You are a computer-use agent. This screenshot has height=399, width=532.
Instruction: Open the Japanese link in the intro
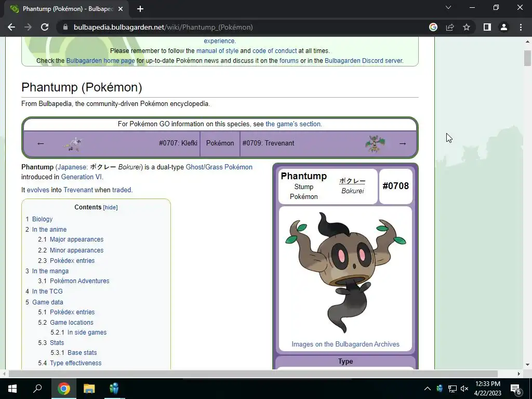click(72, 167)
